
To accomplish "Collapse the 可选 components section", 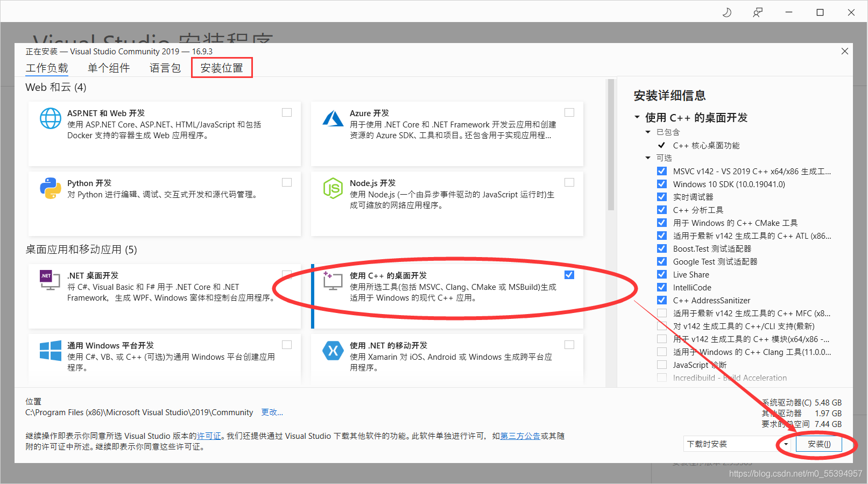I will 648,158.
